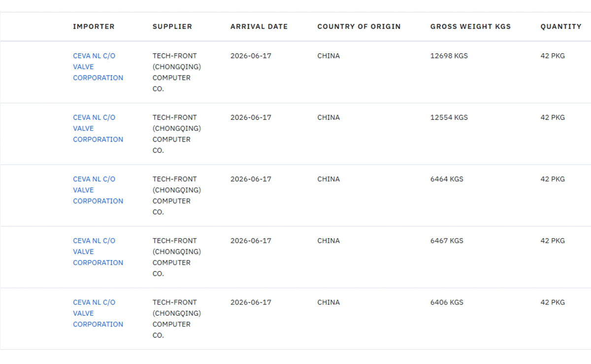Click arrival date 2026-06-17 in the 6464 KGS row
Screen dimensions: 591x364
point(251,179)
